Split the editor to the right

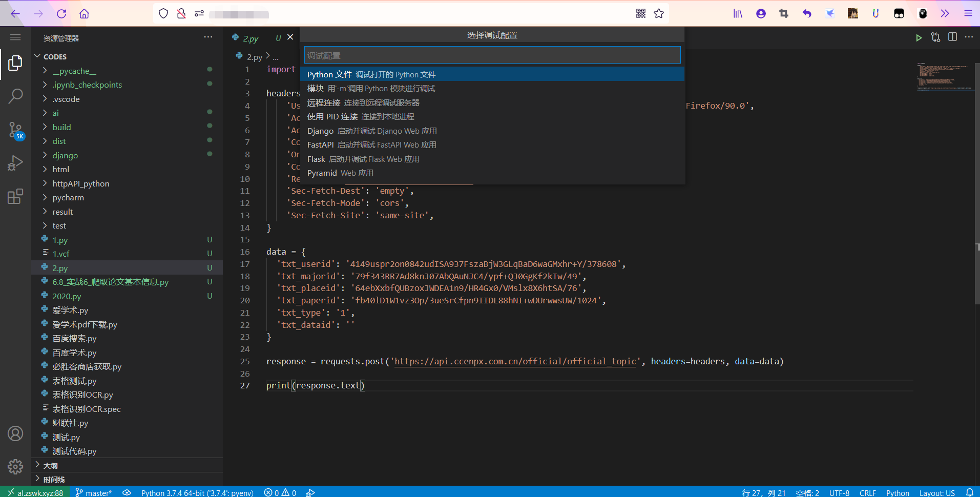(x=953, y=37)
